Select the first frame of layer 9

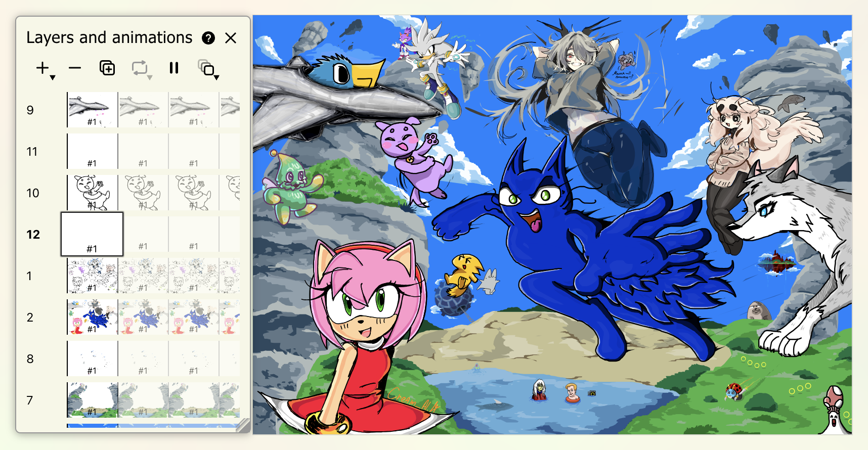[93, 110]
